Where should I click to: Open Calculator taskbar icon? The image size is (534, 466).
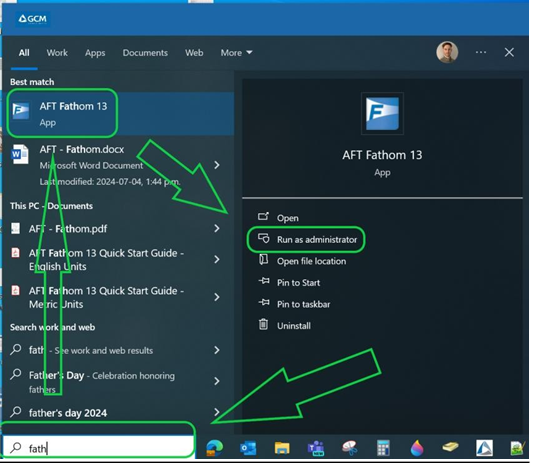(384, 448)
